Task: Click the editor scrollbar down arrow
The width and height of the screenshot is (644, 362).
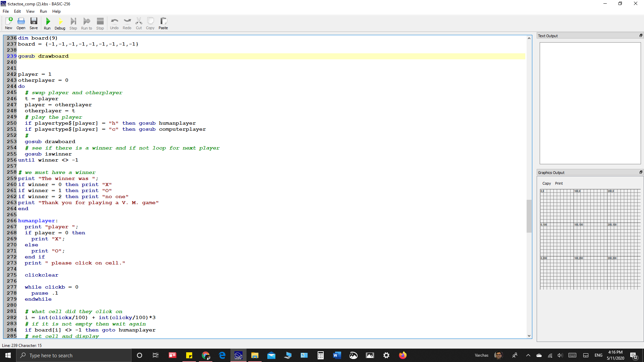Action: [x=529, y=336]
